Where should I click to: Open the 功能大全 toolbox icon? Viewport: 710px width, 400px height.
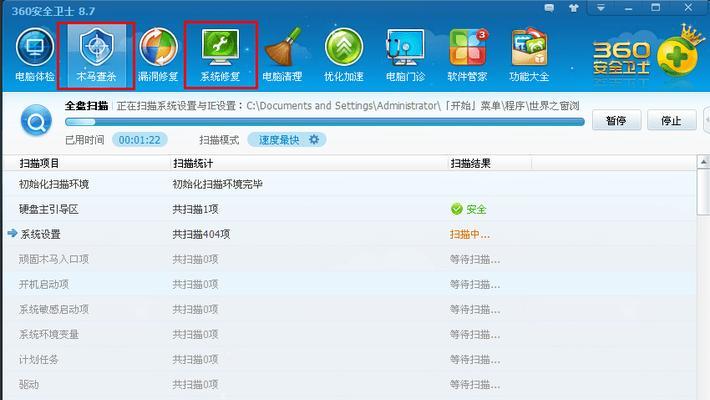click(x=529, y=55)
